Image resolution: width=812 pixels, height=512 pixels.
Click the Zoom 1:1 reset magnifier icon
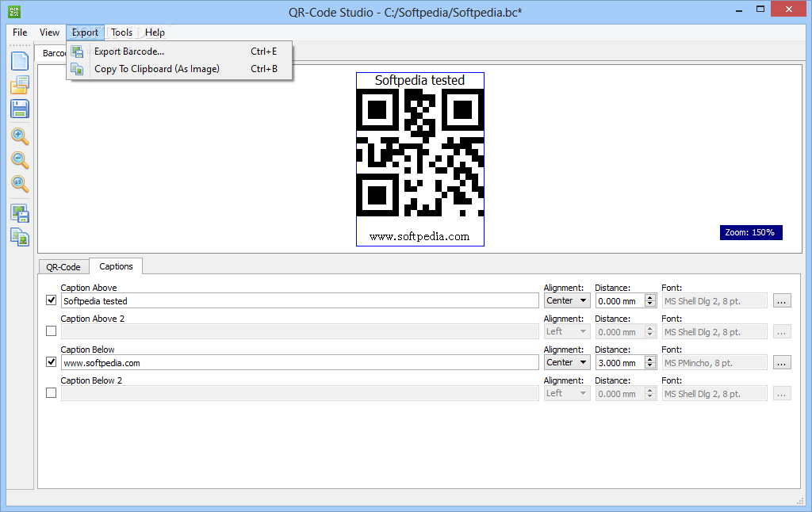pyautogui.click(x=20, y=184)
